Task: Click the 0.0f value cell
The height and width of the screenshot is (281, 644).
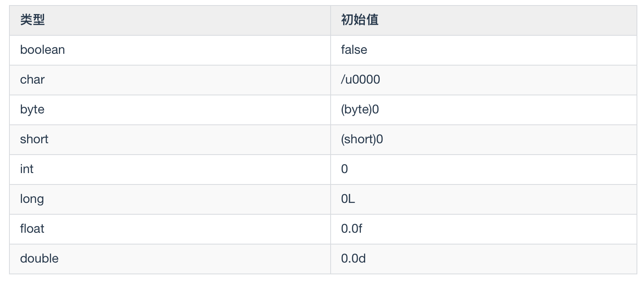Action: tap(351, 229)
